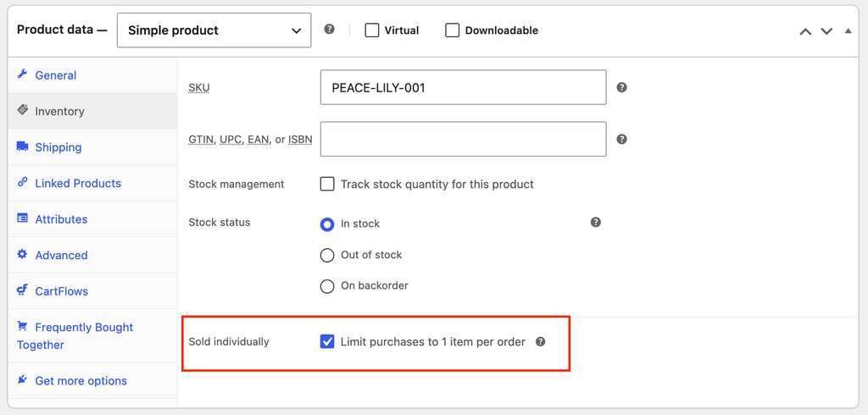The image size is (868, 415).
Task: Open the Simple product type dropdown
Action: click(x=214, y=30)
